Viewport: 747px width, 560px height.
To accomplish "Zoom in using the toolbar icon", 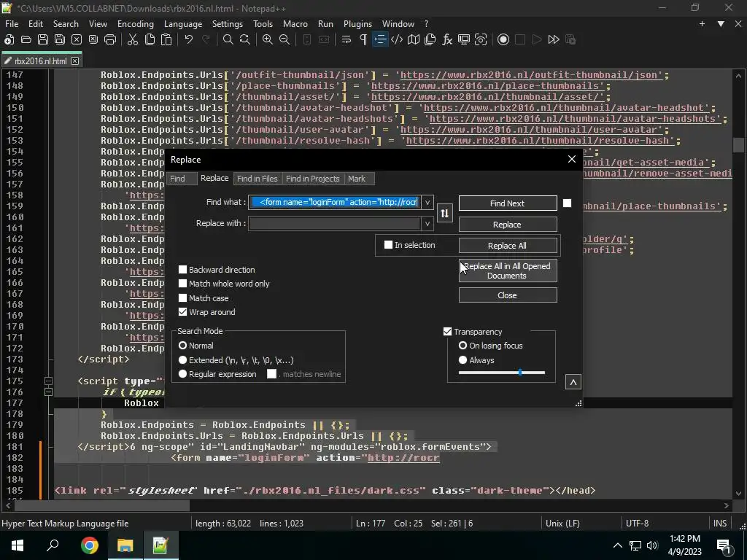I will [267, 39].
